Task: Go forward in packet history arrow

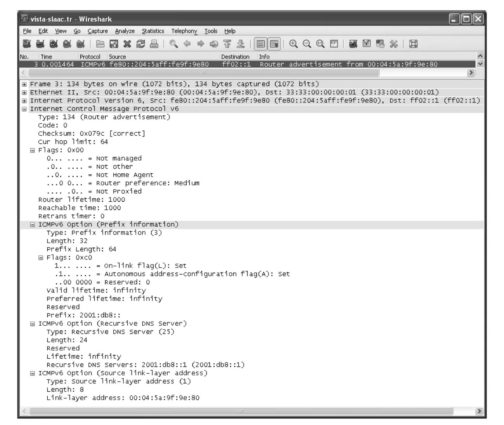Action: tap(201, 44)
